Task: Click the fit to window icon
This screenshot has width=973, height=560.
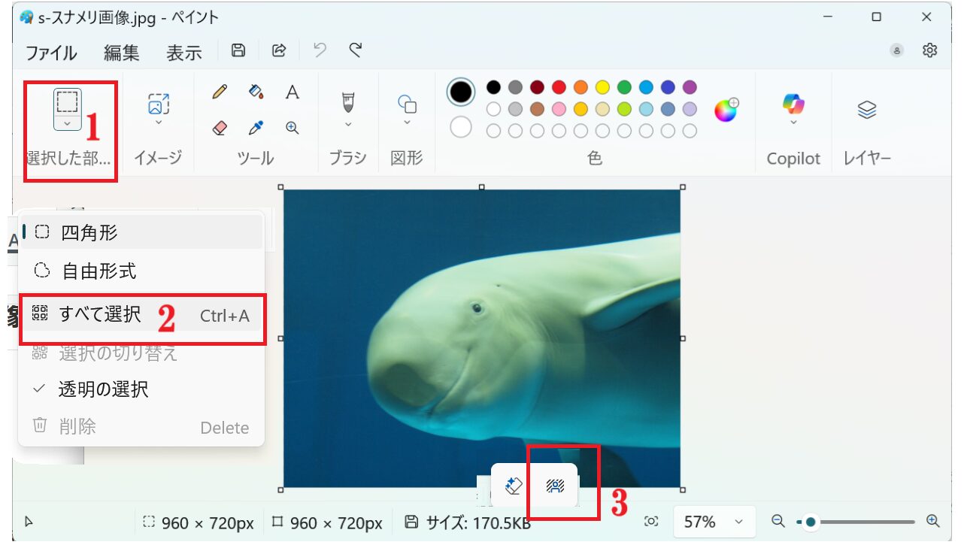Action: [x=651, y=521]
